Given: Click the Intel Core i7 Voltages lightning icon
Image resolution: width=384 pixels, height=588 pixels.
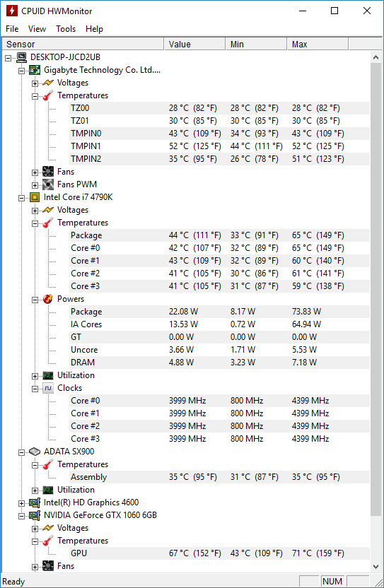Looking at the screenshot, I should (48, 210).
